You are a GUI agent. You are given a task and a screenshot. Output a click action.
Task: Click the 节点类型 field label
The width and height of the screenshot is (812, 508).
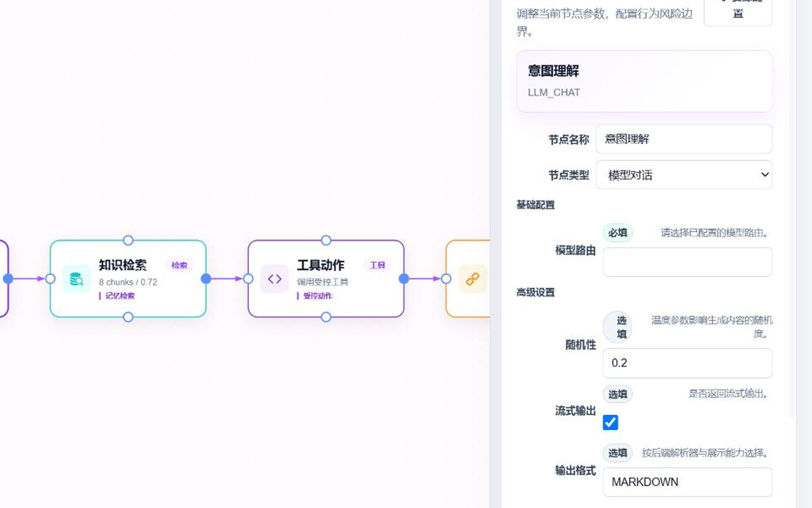[x=568, y=176]
